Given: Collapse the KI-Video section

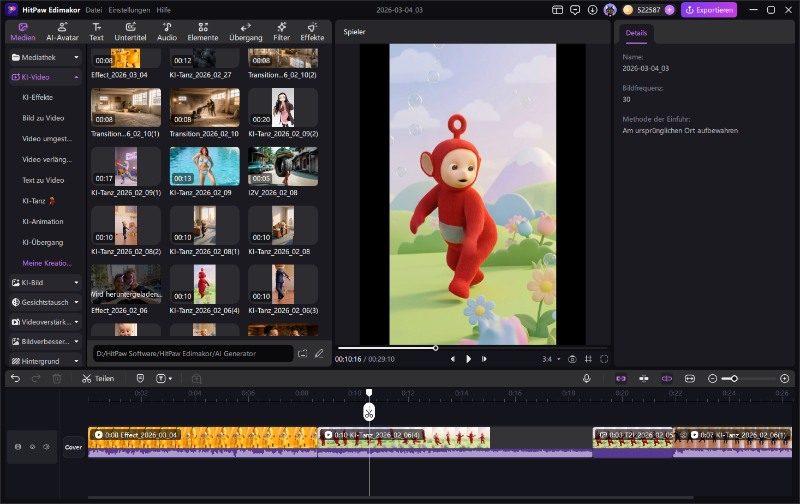Looking at the screenshot, I should [45, 77].
